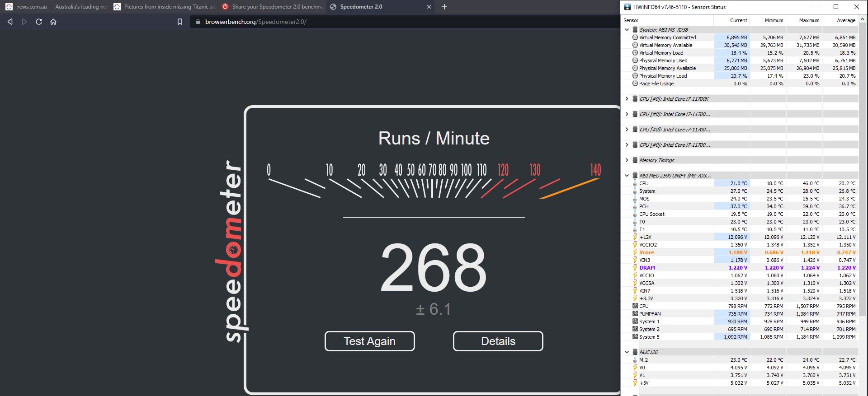Image resolution: width=868 pixels, height=396 pixels.
Task: Click the Average column header
Action: pyautogui.click(x=840, y=20)
